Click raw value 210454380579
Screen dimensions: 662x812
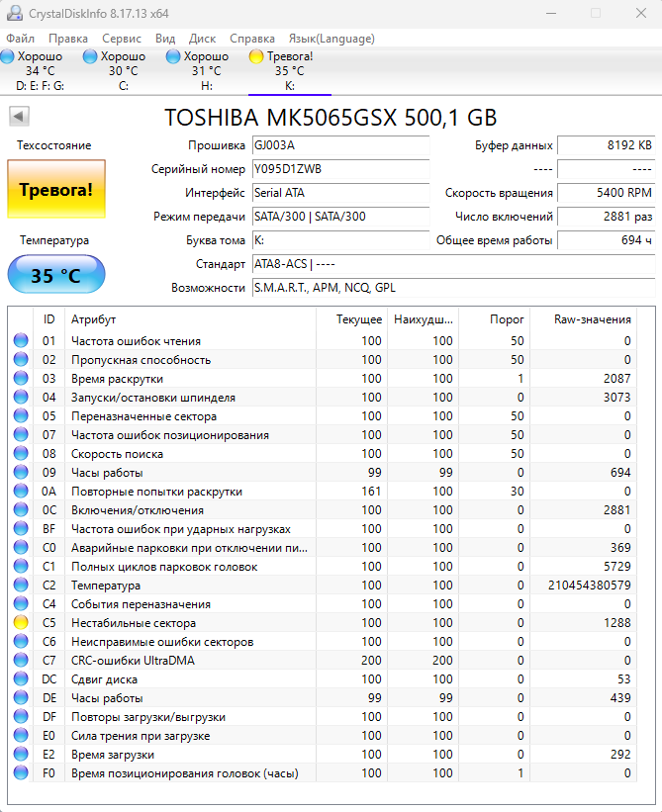(x=590, y=586)
